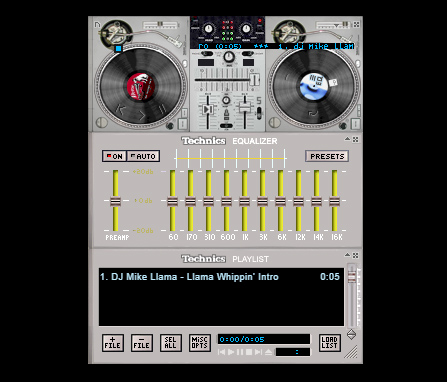Open the equalizer PRESETS menu
The image size is (447, 382).
tap(327, 156)
